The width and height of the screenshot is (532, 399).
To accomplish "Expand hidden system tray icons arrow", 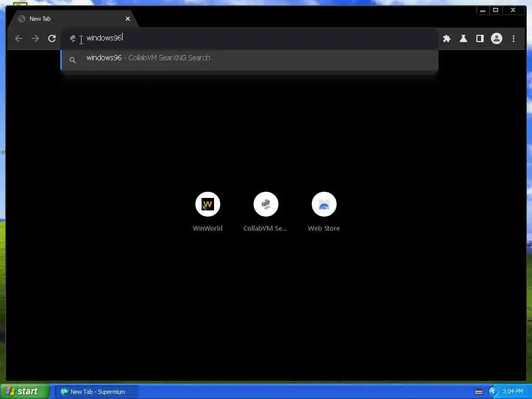I will click(x=493, y=392).
